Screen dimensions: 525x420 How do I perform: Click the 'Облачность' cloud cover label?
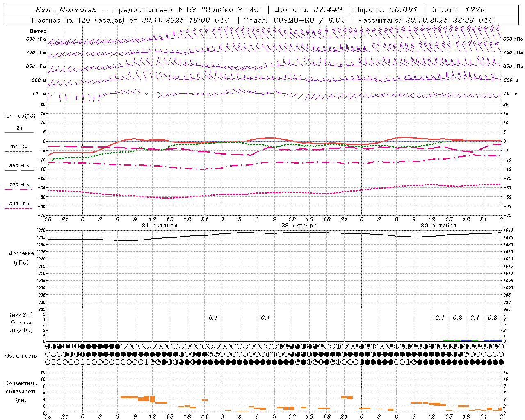[x=21, y=356]
